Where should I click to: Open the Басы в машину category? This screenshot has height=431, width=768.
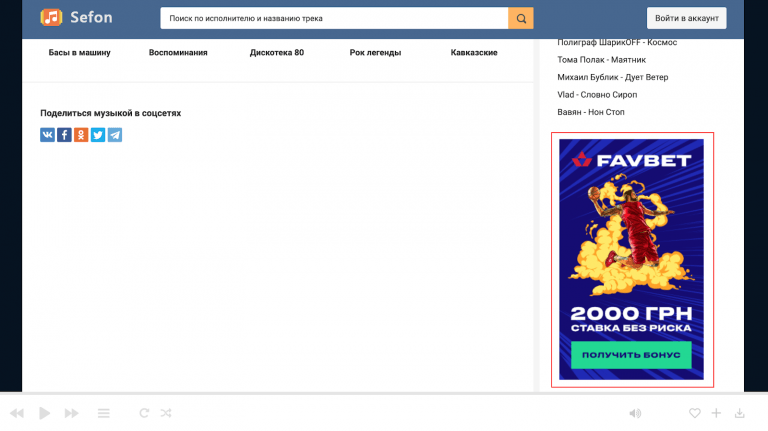[x=79, y=52]
